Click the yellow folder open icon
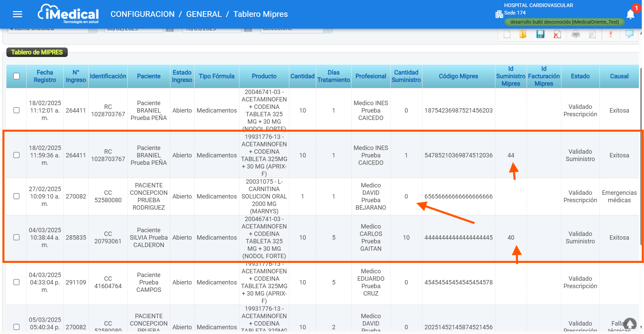 point(523,34)
